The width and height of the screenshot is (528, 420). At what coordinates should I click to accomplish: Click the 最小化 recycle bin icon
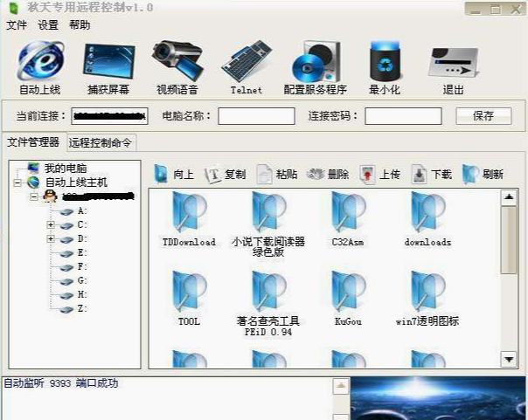(x=384, y=61)
